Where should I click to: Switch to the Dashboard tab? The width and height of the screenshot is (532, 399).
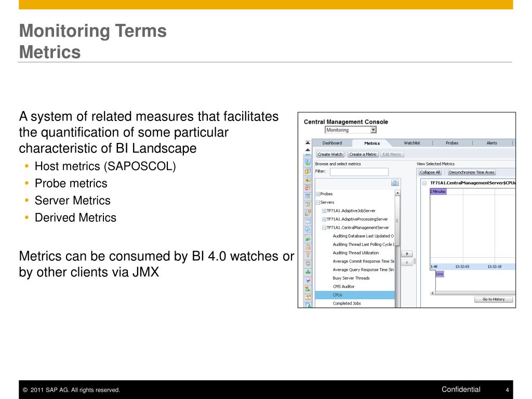(332, 143)
